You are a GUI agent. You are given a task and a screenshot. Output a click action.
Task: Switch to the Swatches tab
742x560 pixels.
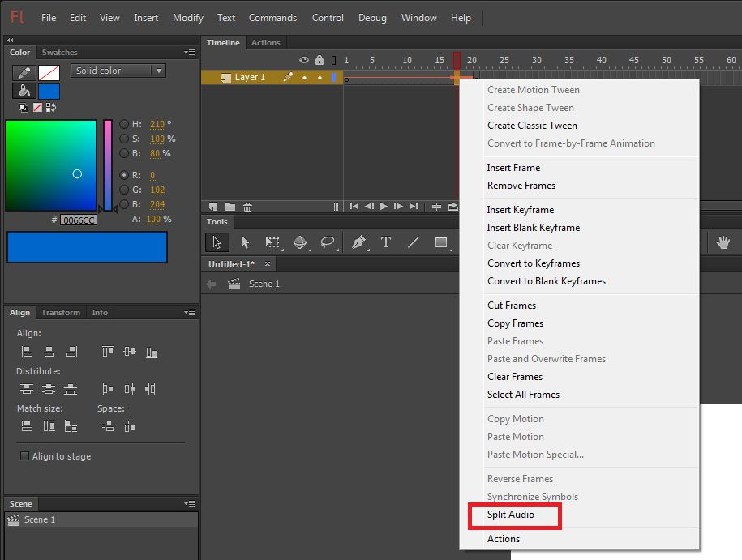click(59, 53)
